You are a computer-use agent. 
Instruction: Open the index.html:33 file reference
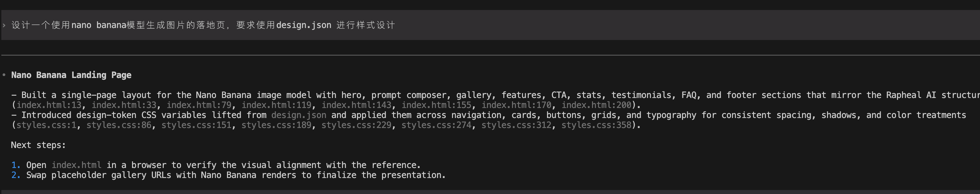(124, 105)
